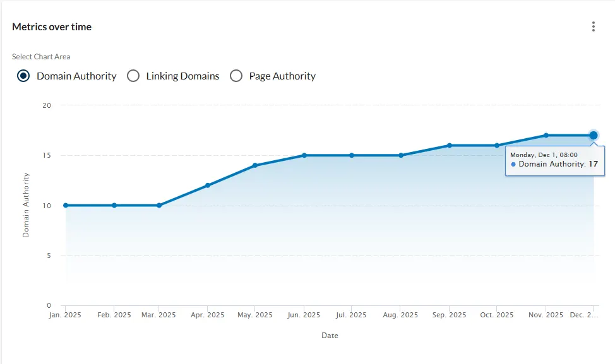Click the Page Authority label text

point(282,76)
